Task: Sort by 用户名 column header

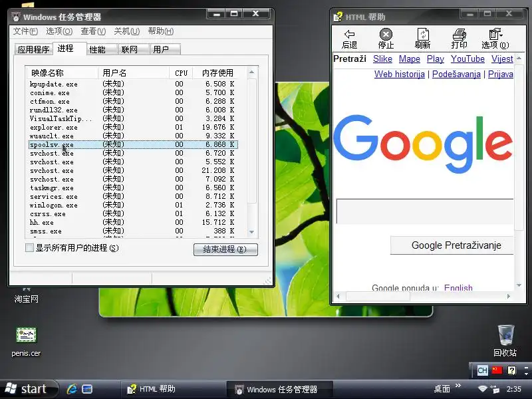Action: point(134,73)
